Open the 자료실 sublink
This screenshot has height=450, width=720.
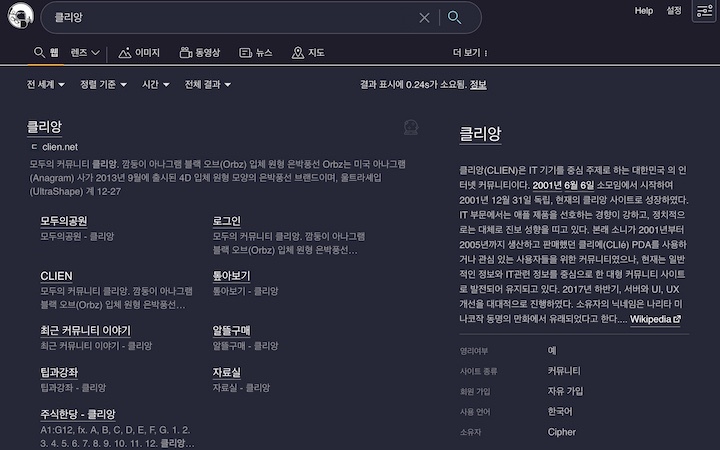click(x=226, y=372)
